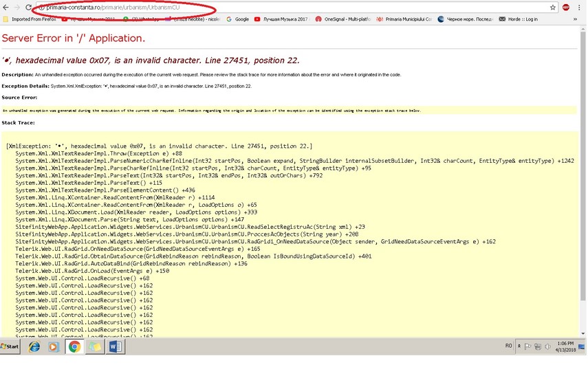Open the Chrome menu button

[581, 7]
